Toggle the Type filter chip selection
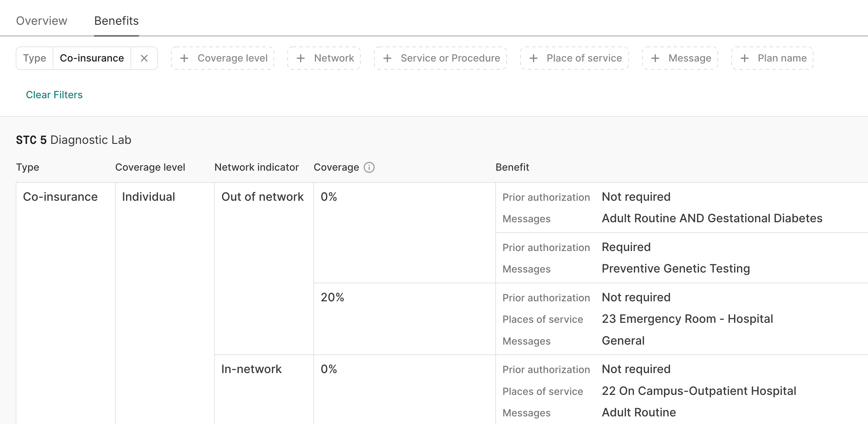 pos(35,58)
